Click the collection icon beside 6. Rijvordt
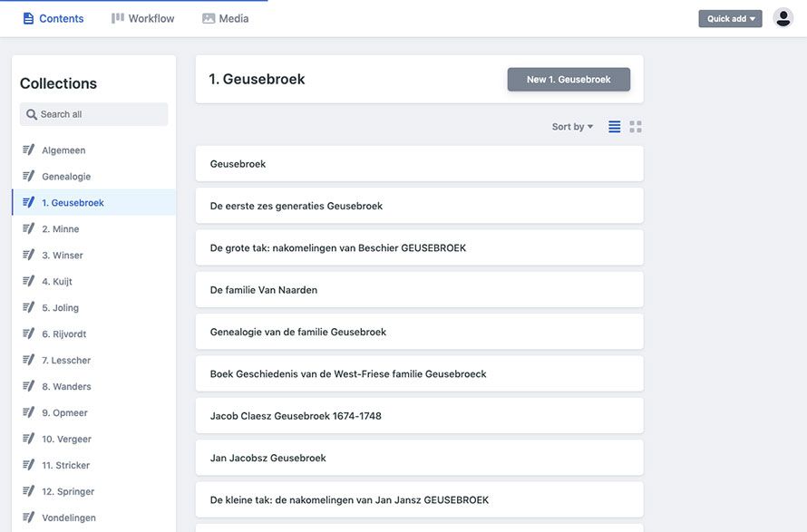Viewport: 807px width, 532px height. 28,334
